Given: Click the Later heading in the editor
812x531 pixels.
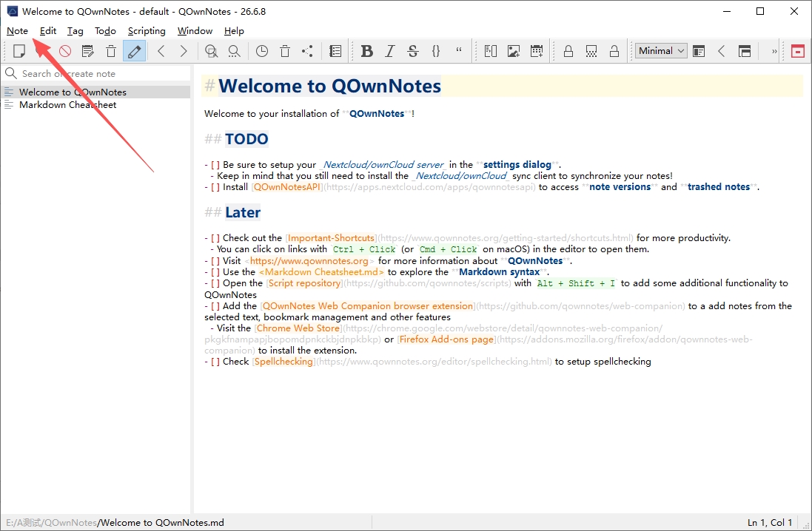Looking at the screenshot, I should coord(243,212).
